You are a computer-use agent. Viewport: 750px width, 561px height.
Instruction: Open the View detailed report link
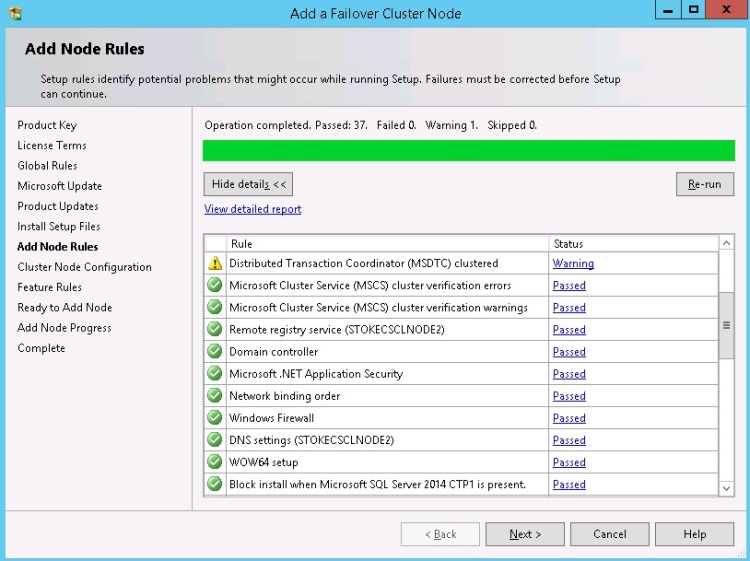pyautogui.click(x=253, y=209)
